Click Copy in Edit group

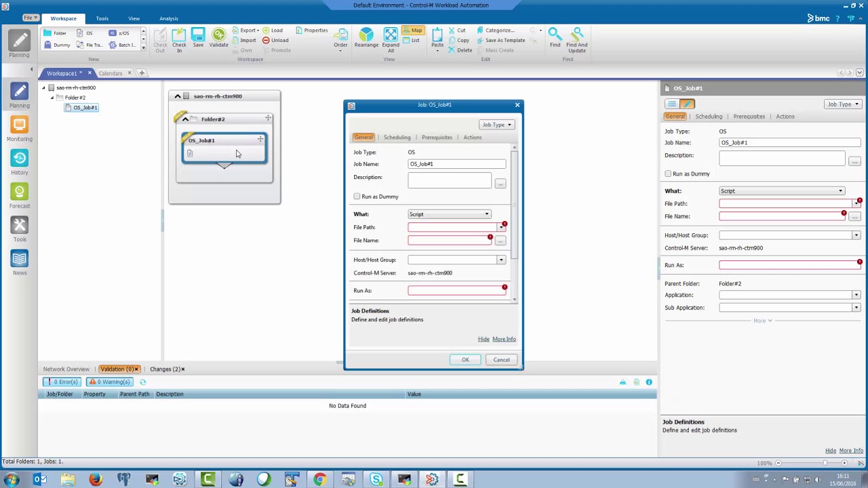(458, 40)
